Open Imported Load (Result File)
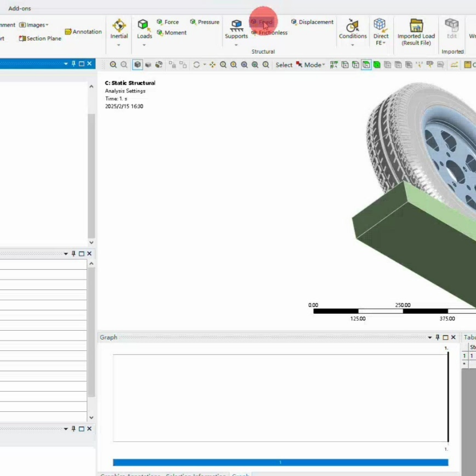The height and width of the screenshot is (476, 476). [416, 32]
